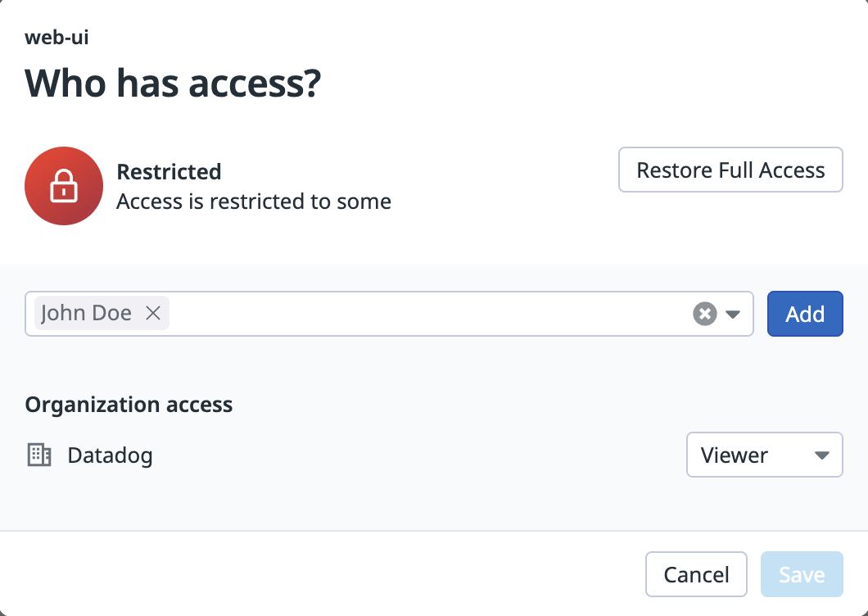Click the Viewer role text
This screenshot has height=616, width=868.
coord(735,455)
